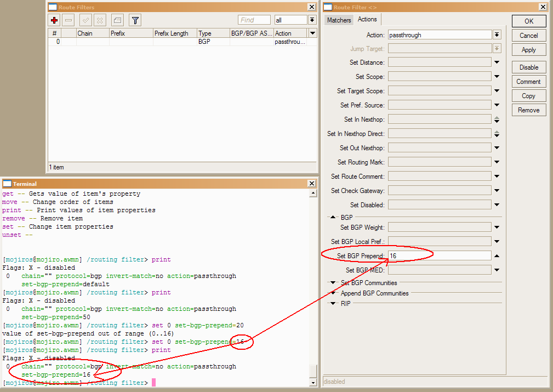This screenshot has height=392, width=553.
Task: Click the funnel filter icon
Action: pos(135,20)
